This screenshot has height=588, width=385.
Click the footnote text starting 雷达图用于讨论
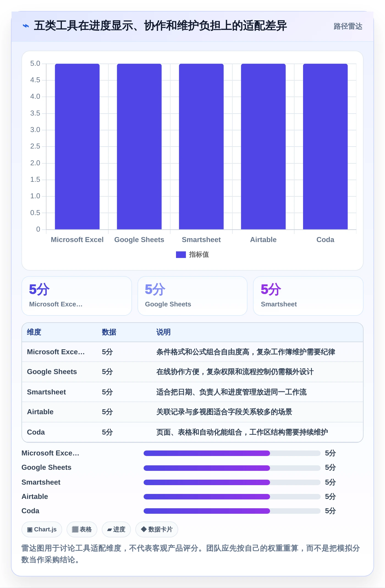point(191,554)
